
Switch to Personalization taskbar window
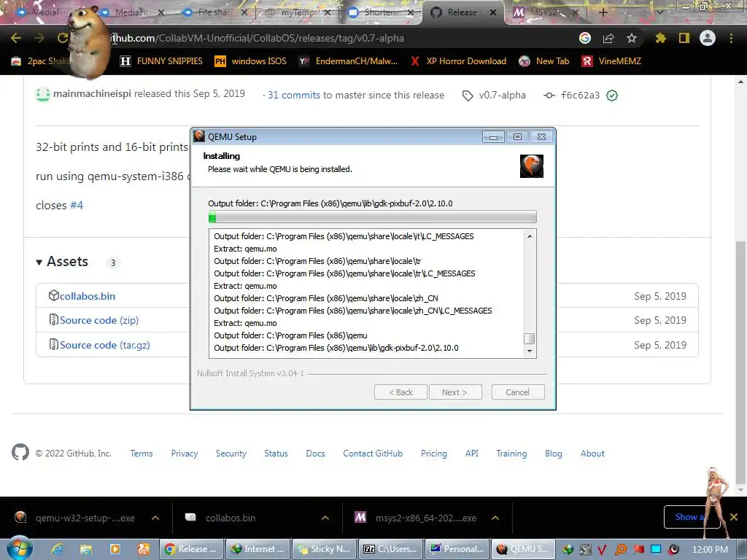[x=457, y=549]
